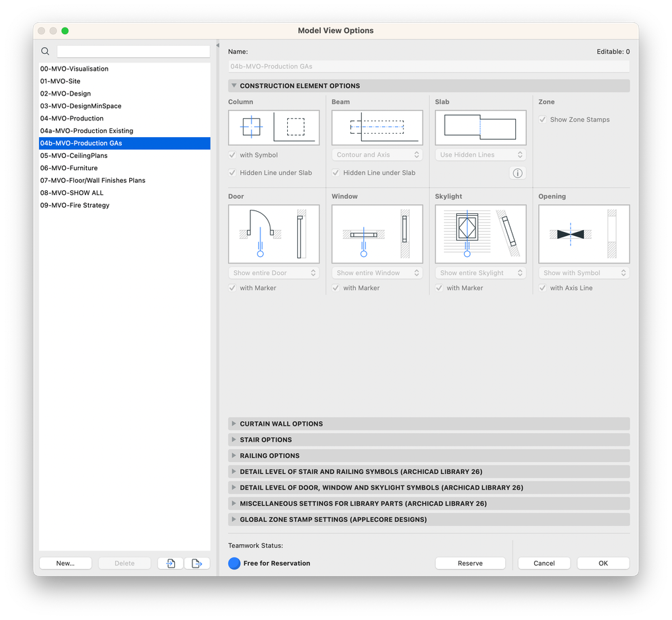Select 01-MVO-Site in the list
Image resolution: width=672 pixels, height=620 pixels.
124,81
